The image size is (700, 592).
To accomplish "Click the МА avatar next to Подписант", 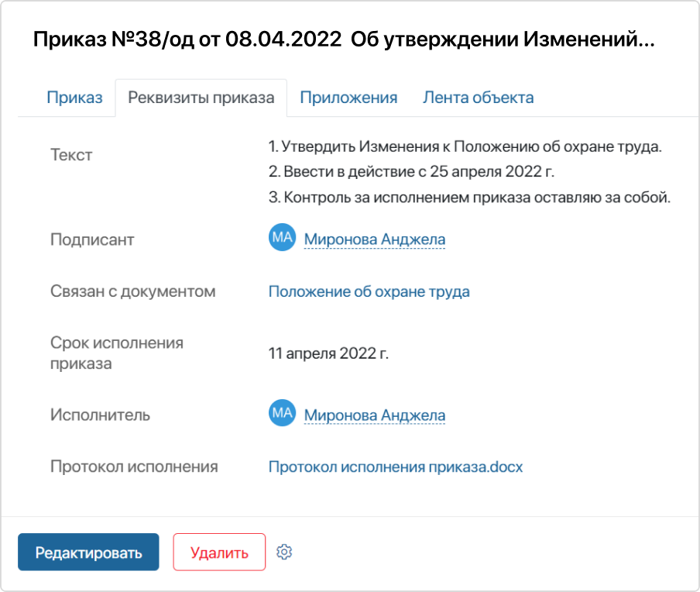I will click(x=282, y=239).
